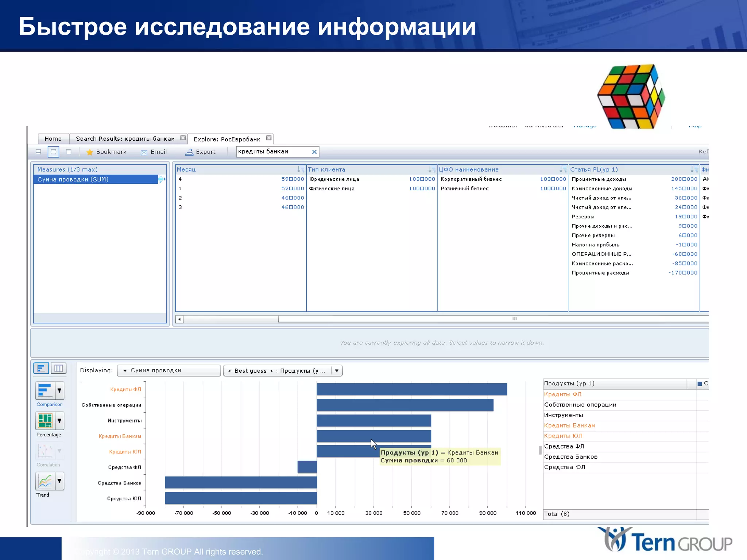The height and width of the screenshot is (560, 747).
Task: Click the Email envelope icon
Action: pyautogui.click(x=144, y=152)
